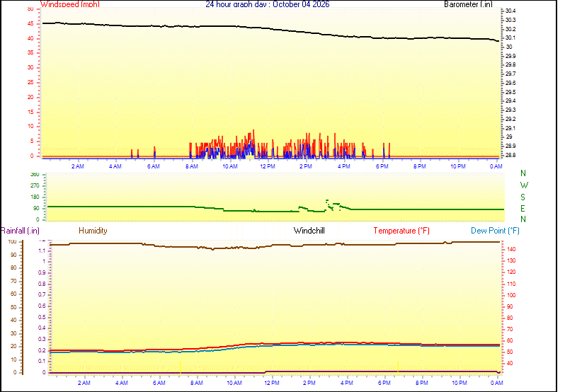The image size is (565, 392).
Task: Click the Humidity legend label
Action: point(93,231)
